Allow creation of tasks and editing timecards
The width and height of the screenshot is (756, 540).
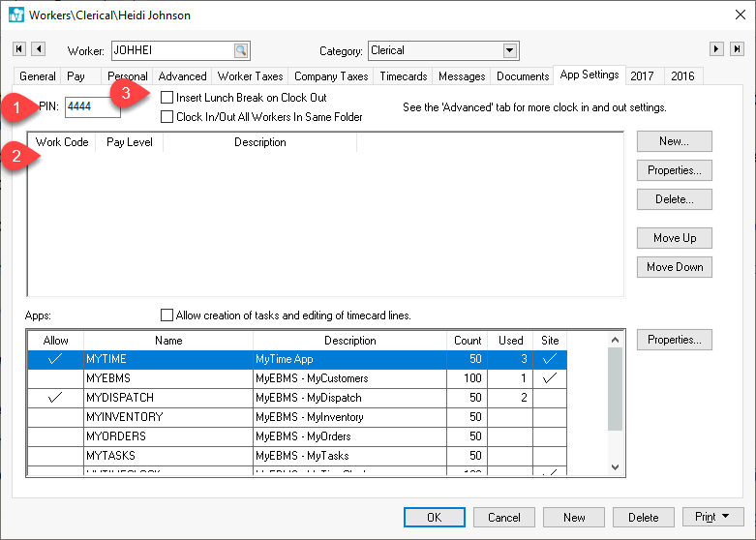[x=167, y=315]
